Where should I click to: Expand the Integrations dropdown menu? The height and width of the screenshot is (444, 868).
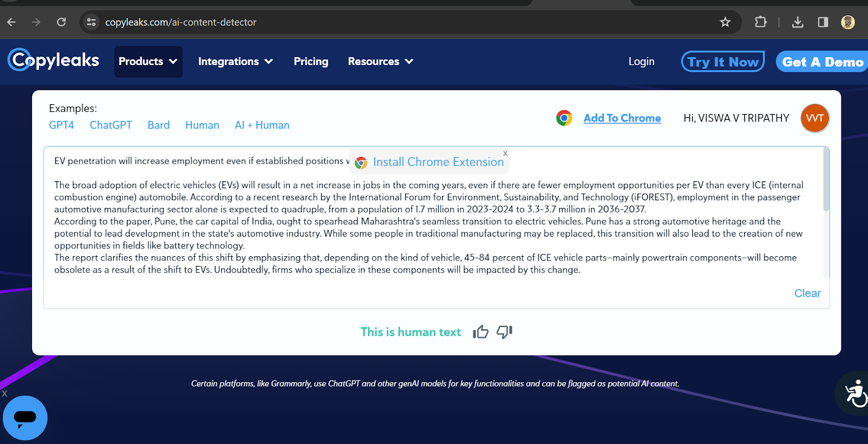coord(235,61)
